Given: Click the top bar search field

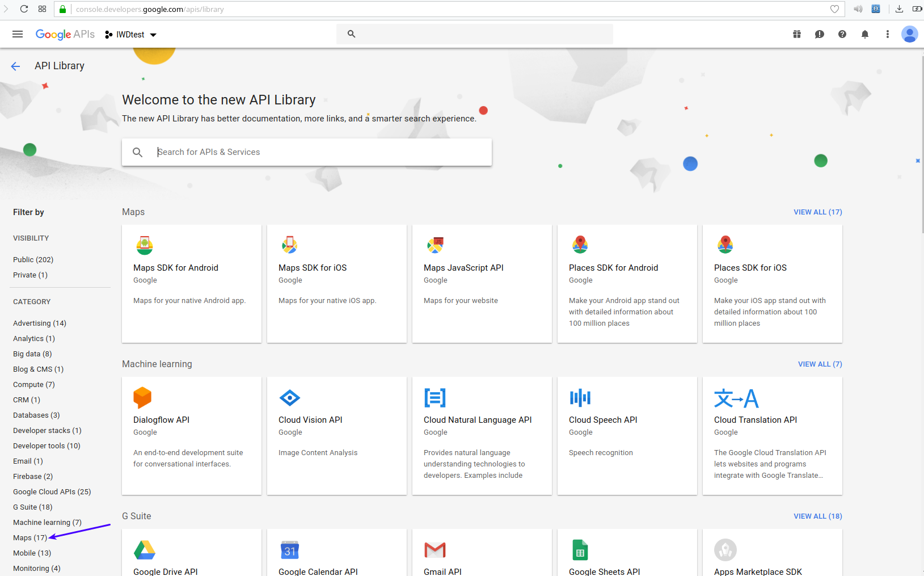Looking at the screenshot, I should [x=475, y=34].
